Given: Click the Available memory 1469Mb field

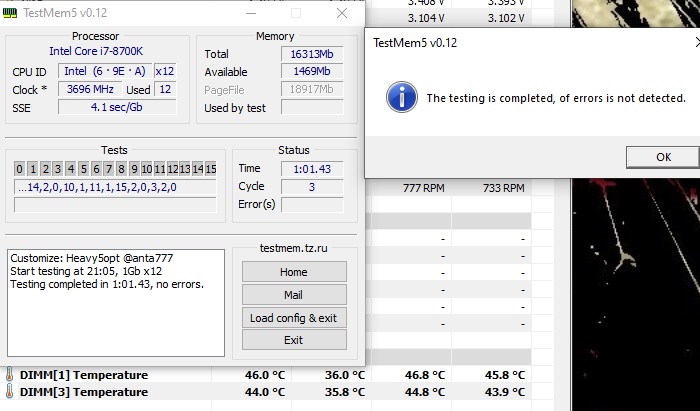Looking at the screenshot, I should point(312,71).
